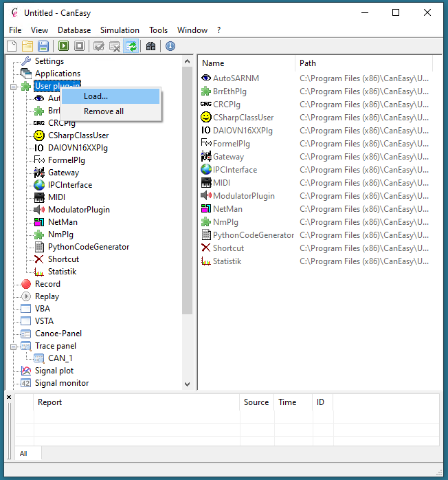Click the check-mark toolbar icon
Image resolution: width=448 pixels, height=480 pixels.
pos(99,46)
